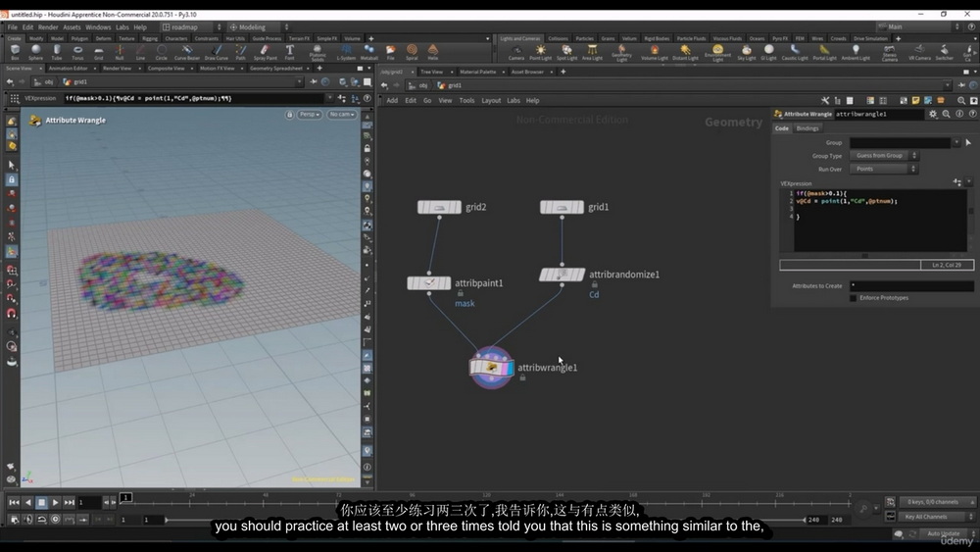
Task: Open the Persp viewport dropdown
Action: pos(310,115)
